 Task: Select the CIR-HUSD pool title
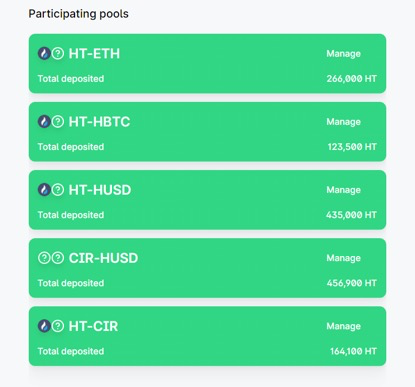coord(103,258)
